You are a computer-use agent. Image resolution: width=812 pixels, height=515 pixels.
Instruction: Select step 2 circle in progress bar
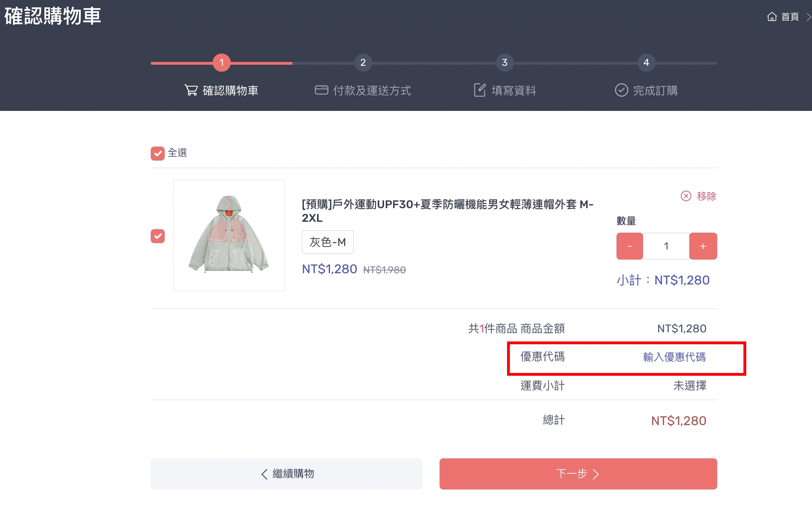(363, 63)
